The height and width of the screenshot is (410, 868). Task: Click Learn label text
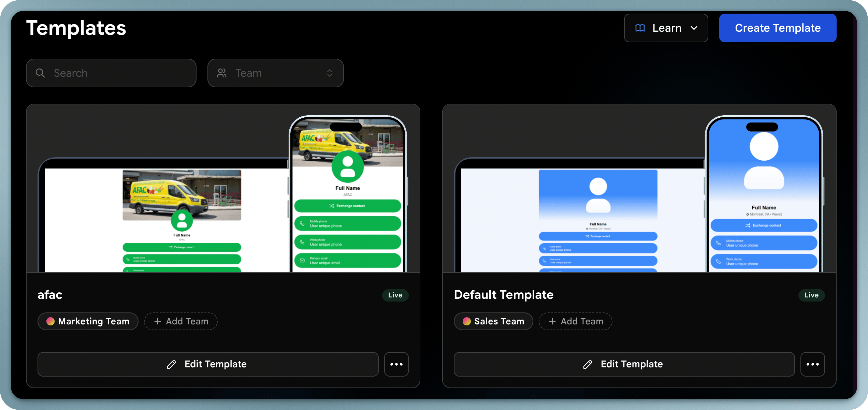[x=667, y=28]
